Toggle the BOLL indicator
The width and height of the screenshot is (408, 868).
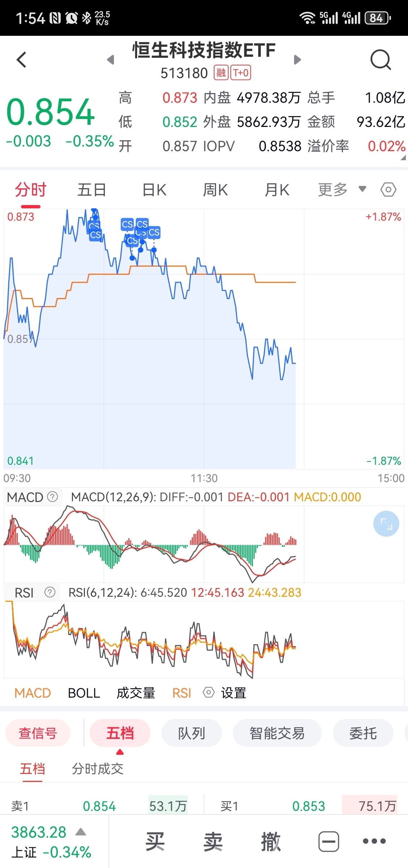click(84, 693)
